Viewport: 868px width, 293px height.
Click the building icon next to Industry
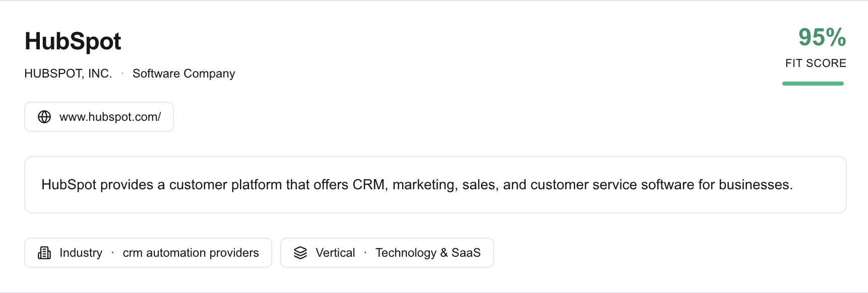(44, 253)
